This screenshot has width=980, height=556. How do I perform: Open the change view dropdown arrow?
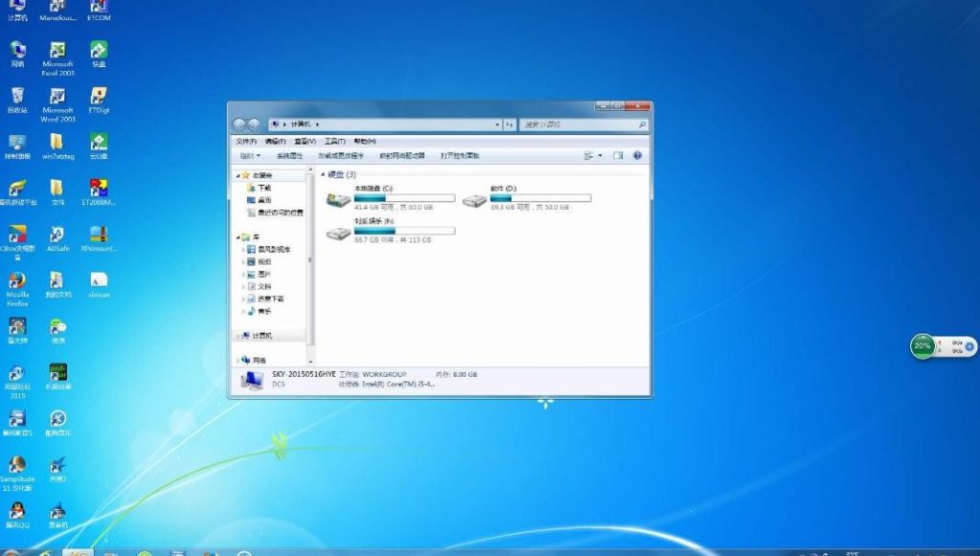tap(600, 155)
